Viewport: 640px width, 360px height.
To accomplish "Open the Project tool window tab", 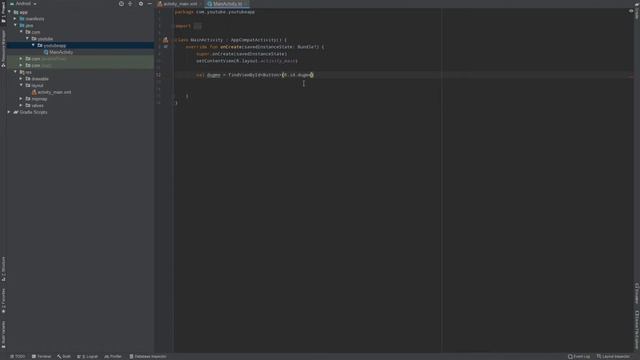I will click(x=3, y=12).
